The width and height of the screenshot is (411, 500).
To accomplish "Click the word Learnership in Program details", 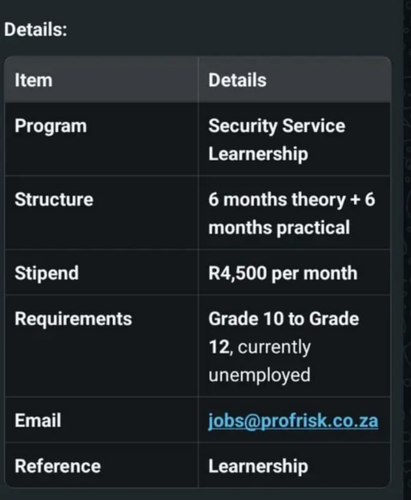I will (258, 154).
